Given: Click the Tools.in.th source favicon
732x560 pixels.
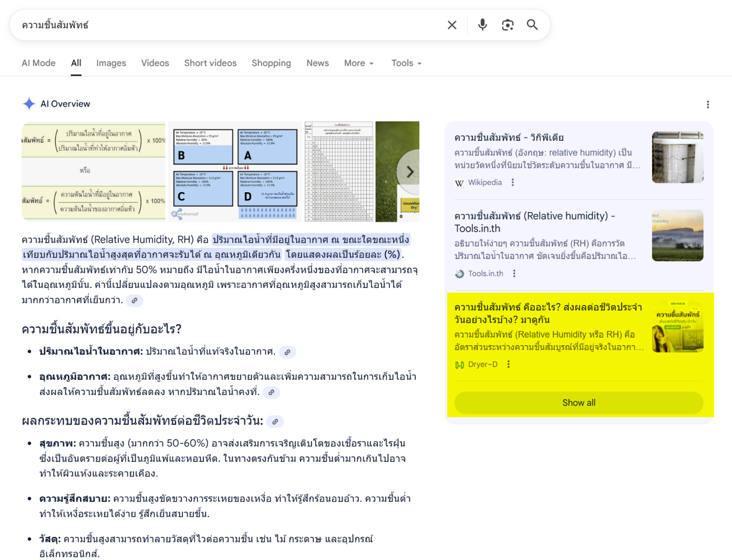Looking at the screenshot, I should pyautogui.click(x=459, y=273).
